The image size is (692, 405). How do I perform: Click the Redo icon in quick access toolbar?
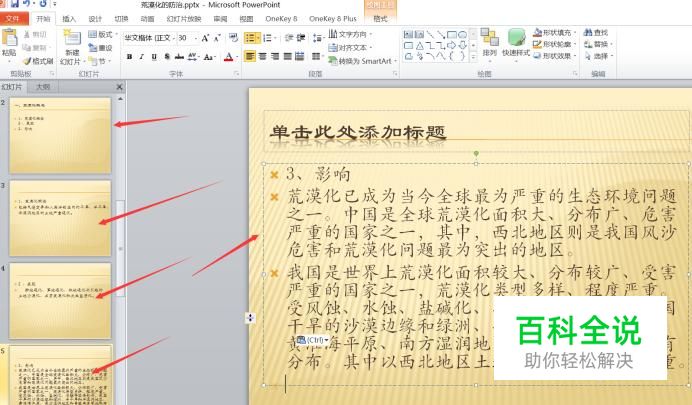[x=43, y=4]
